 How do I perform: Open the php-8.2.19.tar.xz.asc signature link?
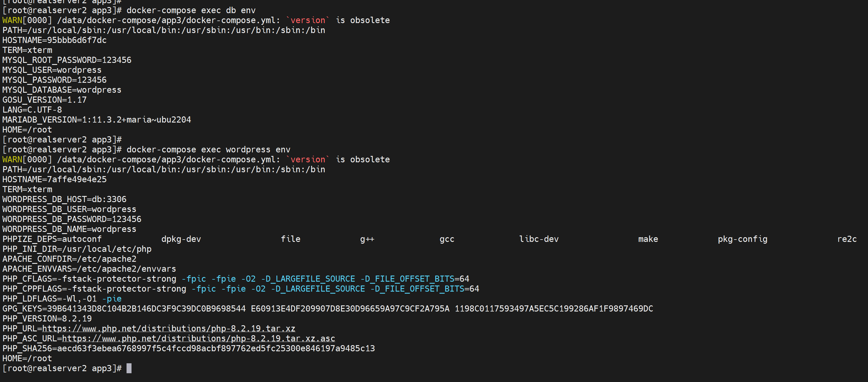click(198, 338)
